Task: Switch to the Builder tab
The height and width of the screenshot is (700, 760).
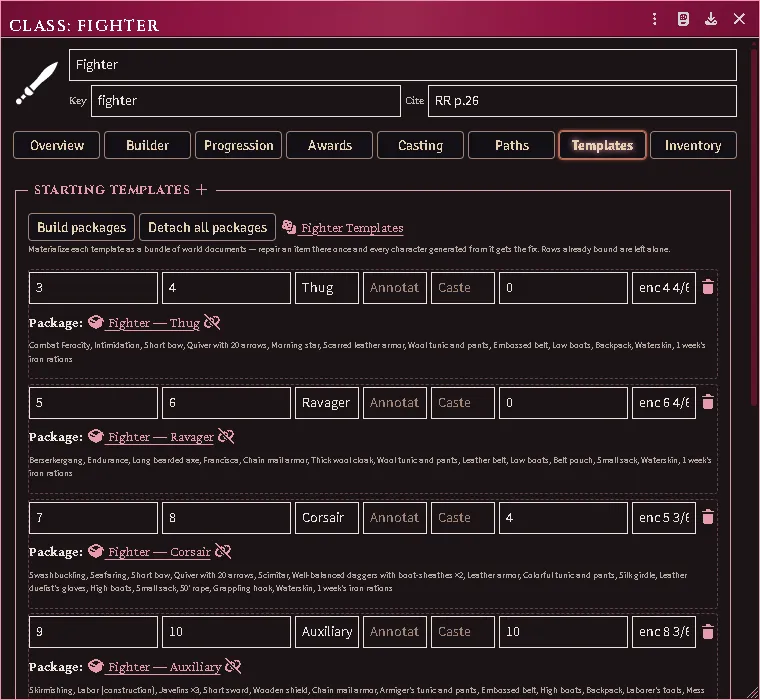Action: pos(147,145)
